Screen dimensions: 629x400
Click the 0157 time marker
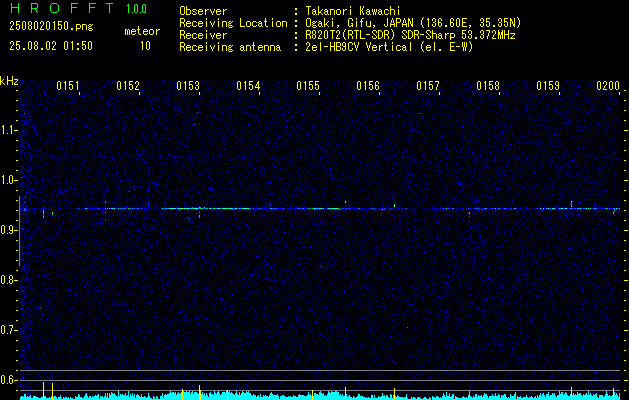pos(428,86)
